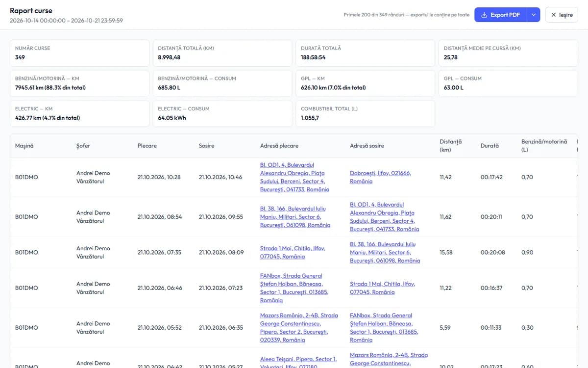Screen dimensions: 588x368
Task: Open Strada 1 Mai departure link of 07:35 trip
Action: [293, 252]
